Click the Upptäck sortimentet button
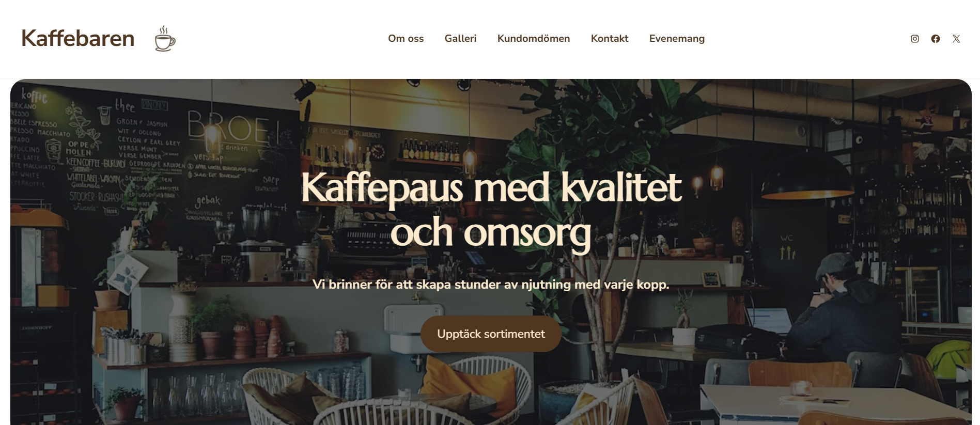 [491, 334]
